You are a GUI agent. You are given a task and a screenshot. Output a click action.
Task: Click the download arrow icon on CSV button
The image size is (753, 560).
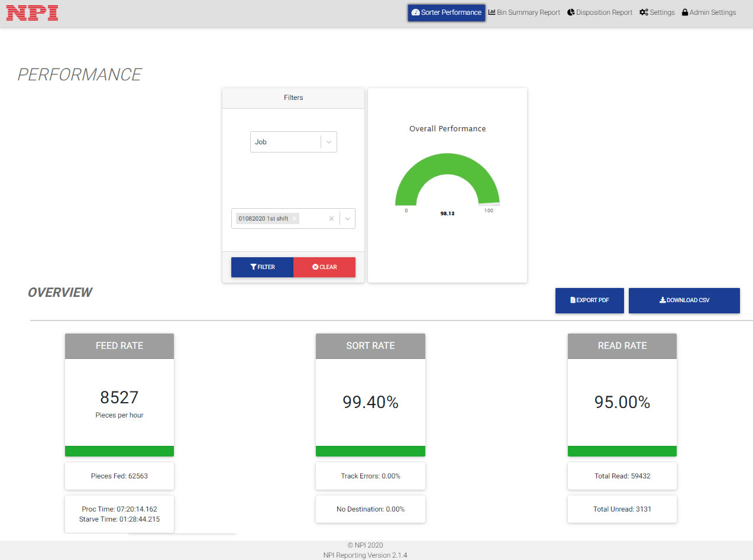[662, 300]
